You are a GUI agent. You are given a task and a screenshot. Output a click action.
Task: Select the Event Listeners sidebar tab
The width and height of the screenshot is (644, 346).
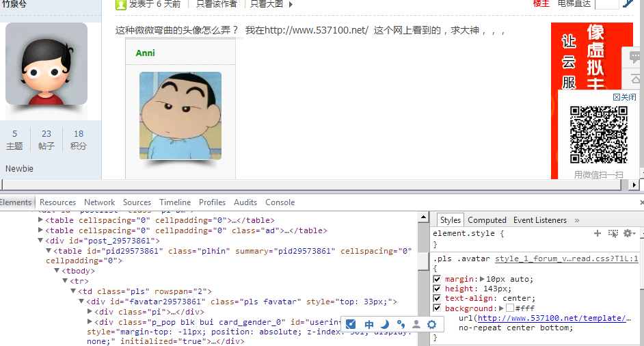[x=539, y=220]
